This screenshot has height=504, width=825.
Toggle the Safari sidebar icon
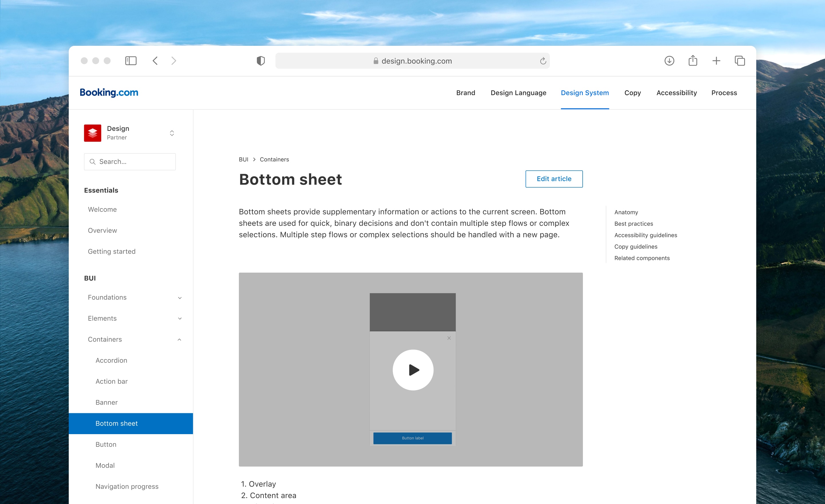coord(131,61)
